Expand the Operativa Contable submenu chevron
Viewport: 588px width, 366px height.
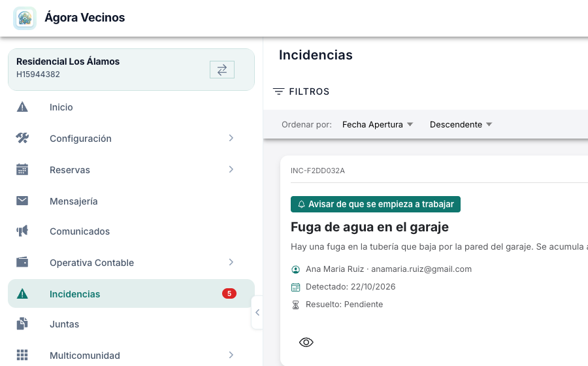231,262
